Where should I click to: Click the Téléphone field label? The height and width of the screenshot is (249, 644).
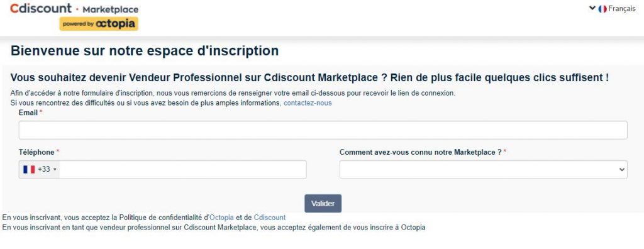tap(36, 152)
